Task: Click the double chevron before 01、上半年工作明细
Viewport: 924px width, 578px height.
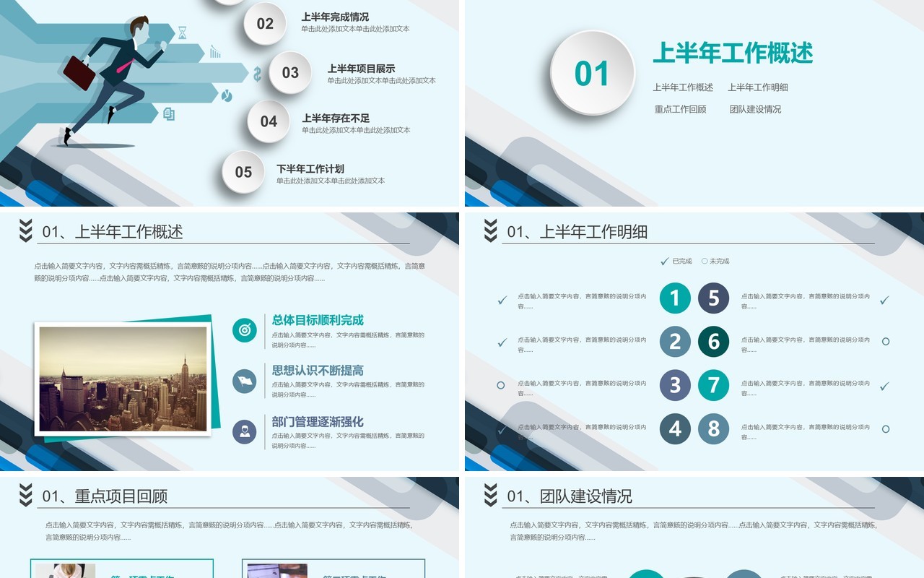Action: pos(491,231)
